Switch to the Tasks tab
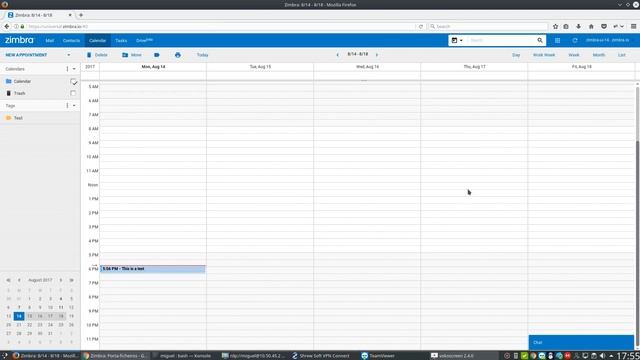Viewport: 640px width, 360px height. pyautogui.click(x=121, y=40)
